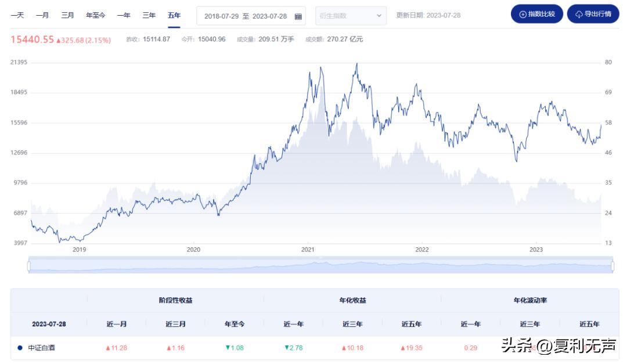Show the 一年 chart range

123,15
